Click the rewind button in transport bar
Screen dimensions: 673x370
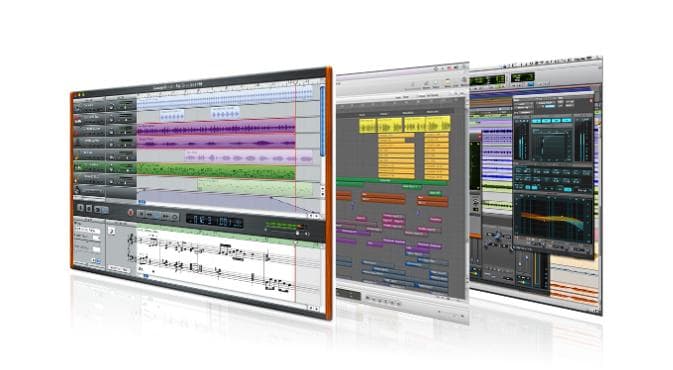point(150,215)
